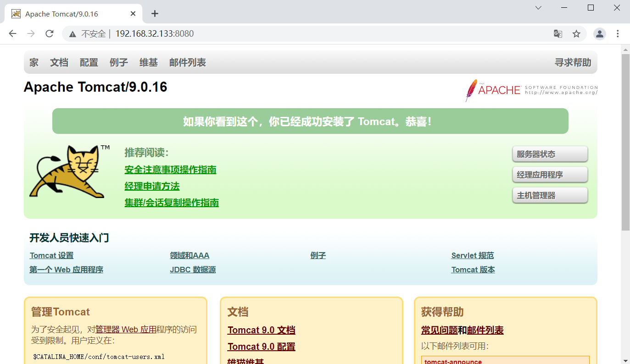Click the browser forward arrow
Screen dimensions: 630x364
(x=31, y=33)
